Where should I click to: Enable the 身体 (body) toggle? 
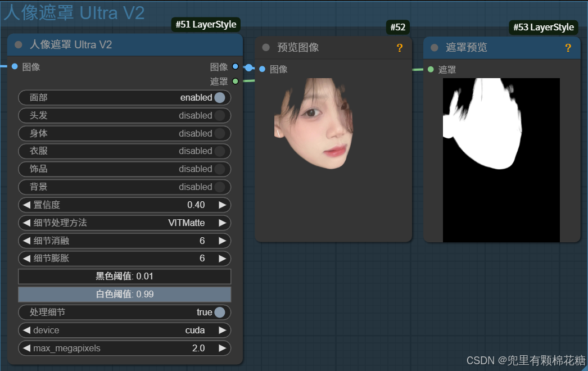tap(219, 133)
